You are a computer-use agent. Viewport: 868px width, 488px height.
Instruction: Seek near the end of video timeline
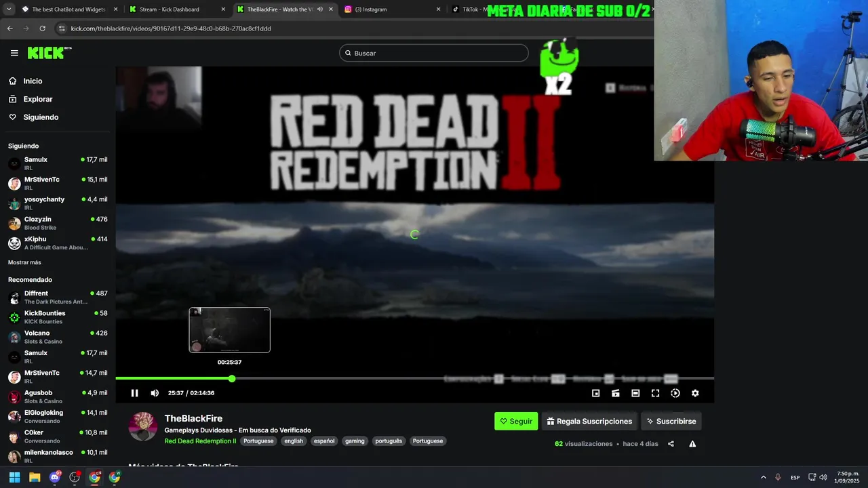[705, 378]
